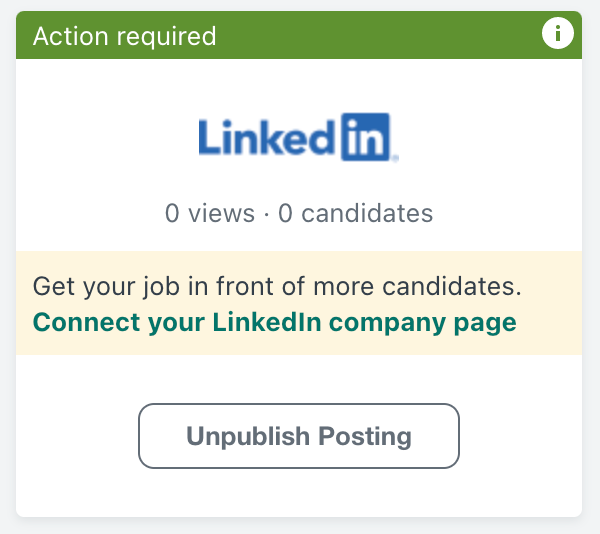Click the separator dot between views and candidates
This screenshot has width=600, height=534.
click(x=266, y=214)
